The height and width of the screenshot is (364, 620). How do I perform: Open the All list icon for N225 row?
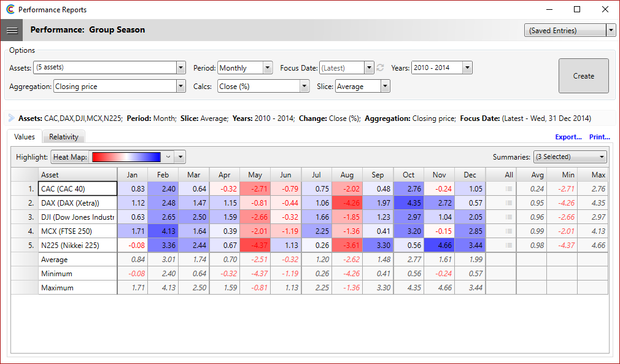[508, 246]
